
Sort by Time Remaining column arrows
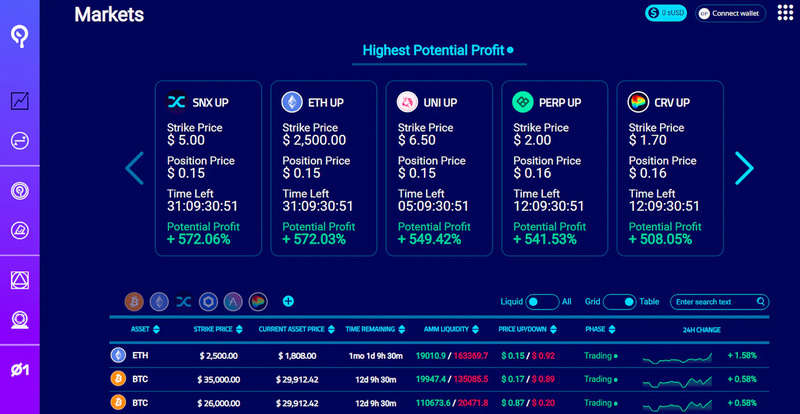[x=402, y=330]
